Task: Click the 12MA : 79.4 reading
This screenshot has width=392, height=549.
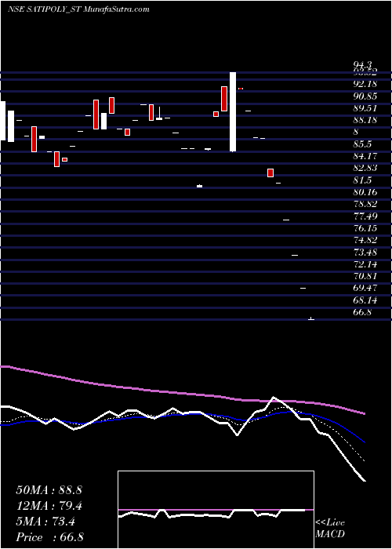Action: coord(49,506)
